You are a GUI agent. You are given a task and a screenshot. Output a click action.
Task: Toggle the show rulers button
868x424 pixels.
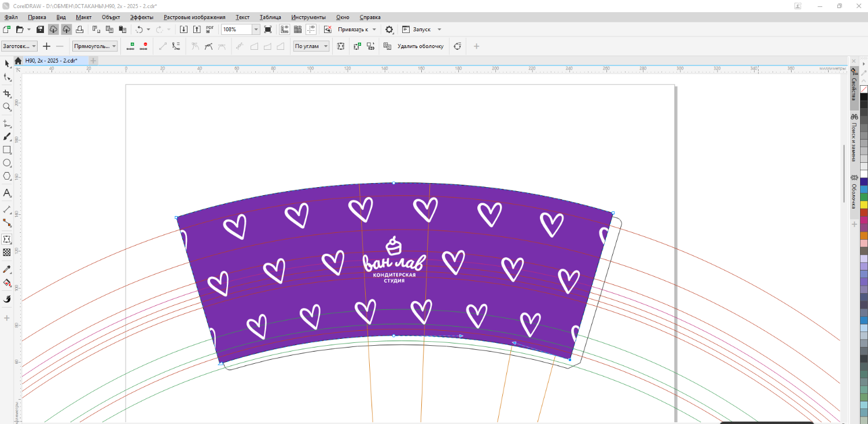(285, 29)
